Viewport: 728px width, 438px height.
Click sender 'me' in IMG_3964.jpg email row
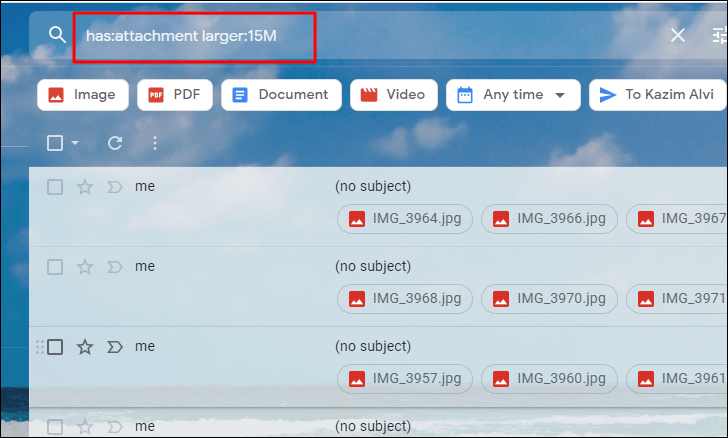pyautogui.click(x=145, y=186)
